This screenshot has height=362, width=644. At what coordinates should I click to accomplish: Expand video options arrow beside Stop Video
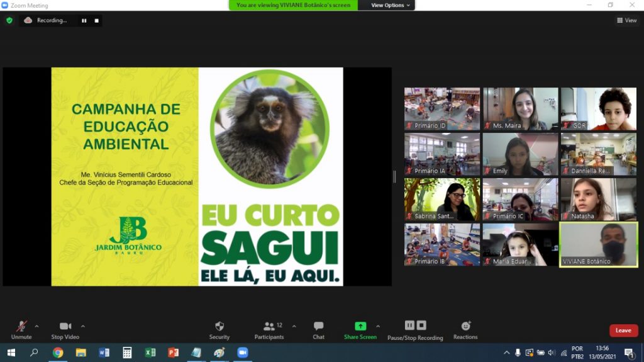[83, 326]
